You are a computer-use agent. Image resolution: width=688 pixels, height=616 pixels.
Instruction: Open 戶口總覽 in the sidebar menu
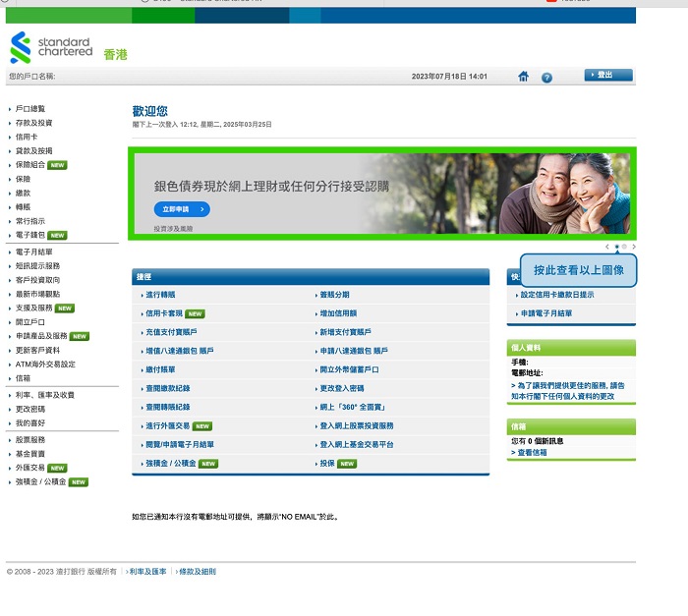(x=30, y=109)
